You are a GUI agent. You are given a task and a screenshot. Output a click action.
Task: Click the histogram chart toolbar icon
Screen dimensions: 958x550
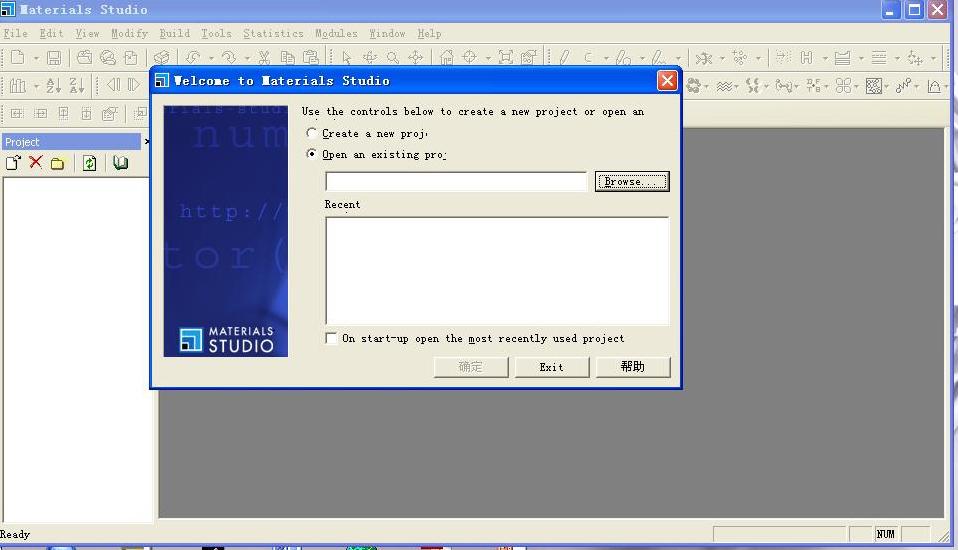(18, 85)
